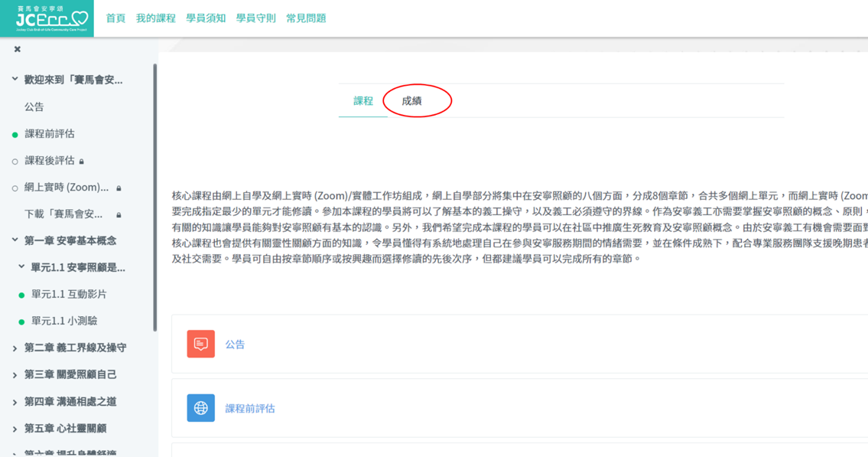Click empty completion circle for 網上實時 (Zoom)

[x=15, y=188]
